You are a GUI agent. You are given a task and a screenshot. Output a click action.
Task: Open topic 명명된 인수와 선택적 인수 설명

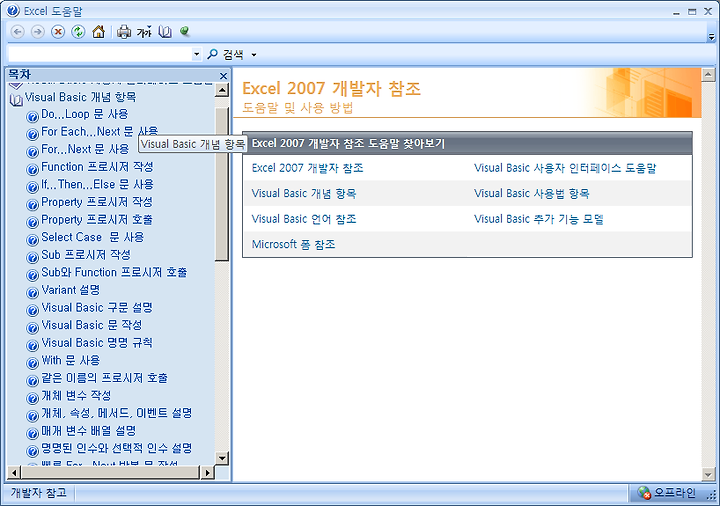click(x=116, y=448)
